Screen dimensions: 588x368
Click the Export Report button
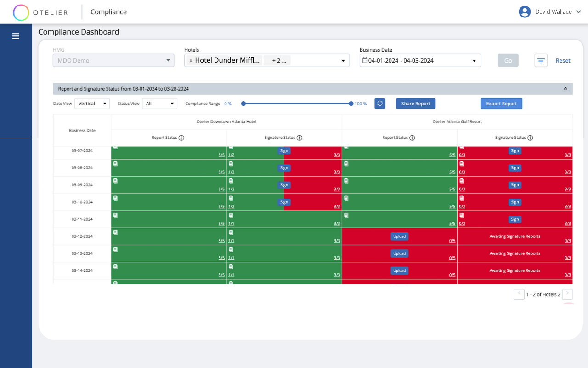(x=501, y=103)
